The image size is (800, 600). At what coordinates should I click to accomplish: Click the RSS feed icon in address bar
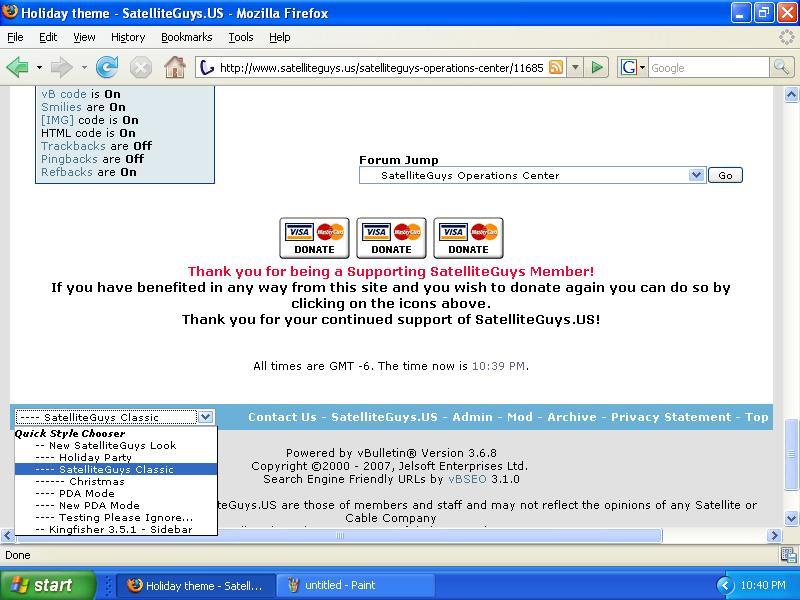coord(556,67)
